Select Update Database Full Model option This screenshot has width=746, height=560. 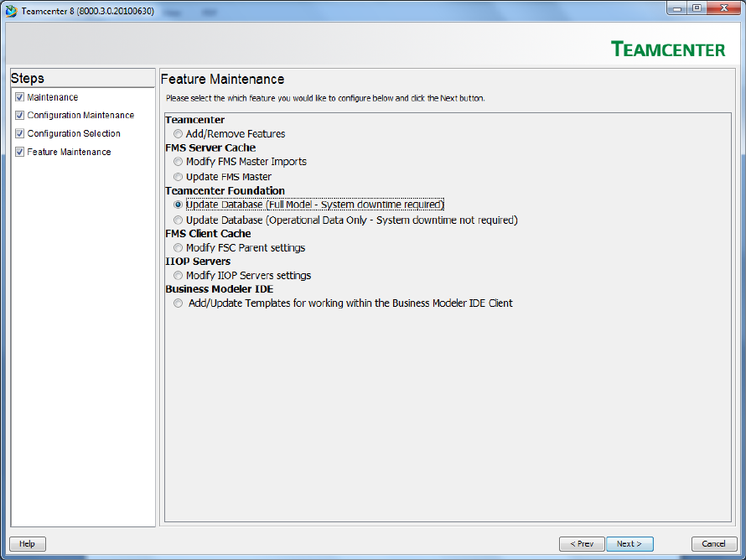point(178,205)
